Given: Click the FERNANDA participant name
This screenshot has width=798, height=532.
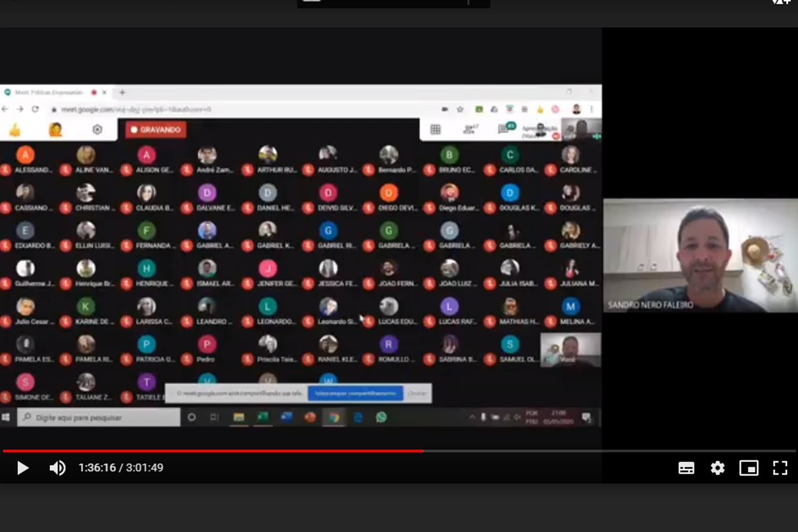Looking at the screenshot, I should pyautogui.click(x=156, y=246).
